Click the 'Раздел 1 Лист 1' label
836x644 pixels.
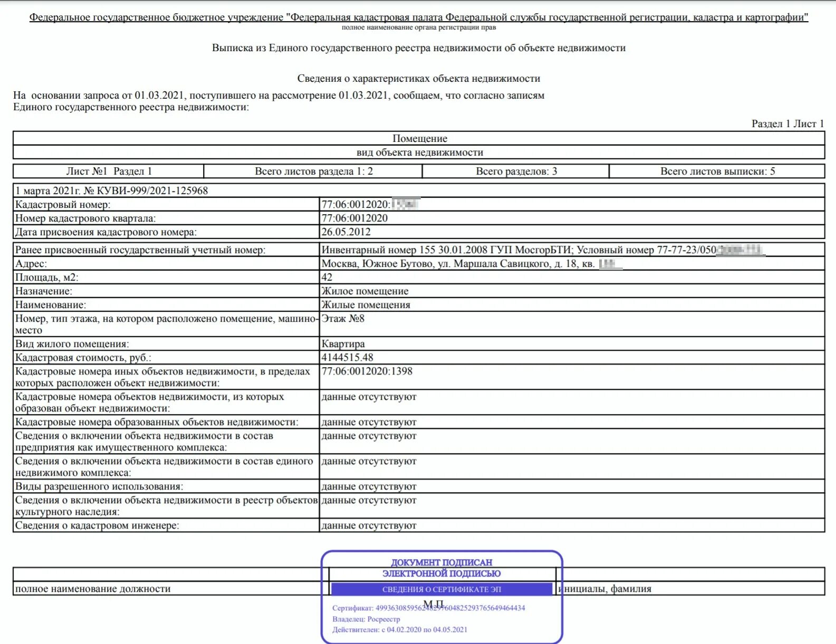787,124
